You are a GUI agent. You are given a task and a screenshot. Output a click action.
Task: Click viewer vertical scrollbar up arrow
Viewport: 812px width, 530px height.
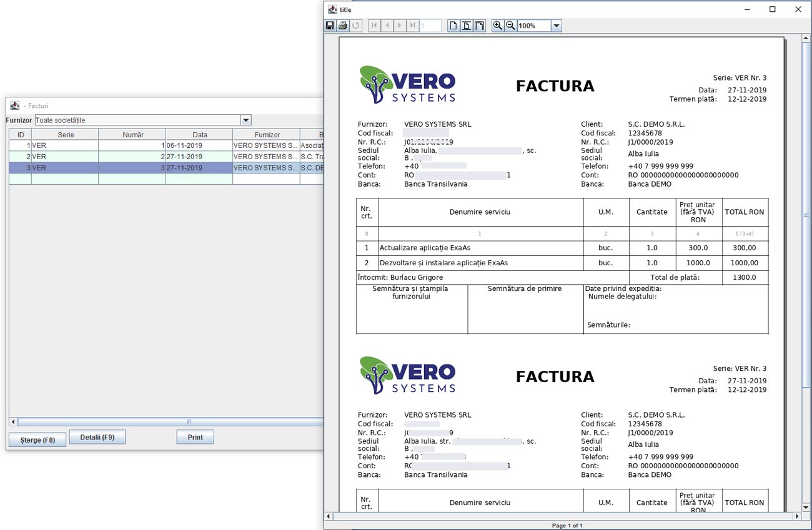[806, 38]
